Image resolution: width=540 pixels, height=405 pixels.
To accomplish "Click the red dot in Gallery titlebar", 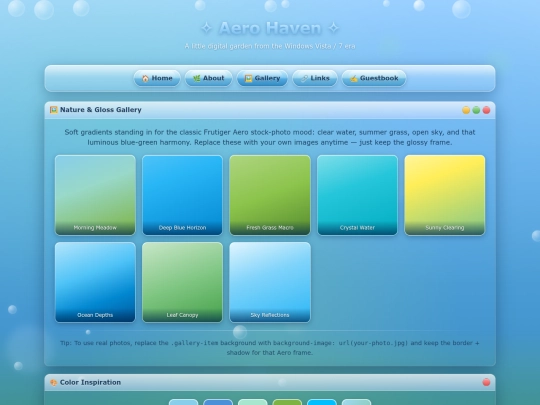I will (486, 110).
